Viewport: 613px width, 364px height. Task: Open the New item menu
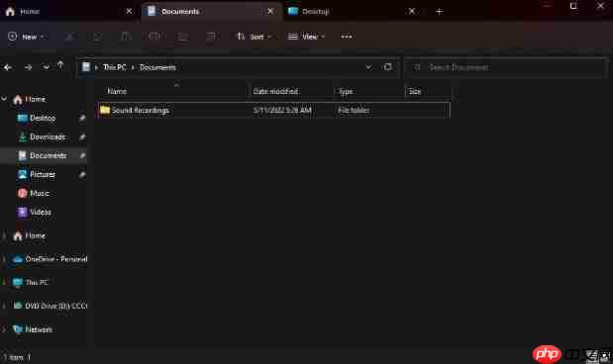pyautogui.click(x=27, y=37)
